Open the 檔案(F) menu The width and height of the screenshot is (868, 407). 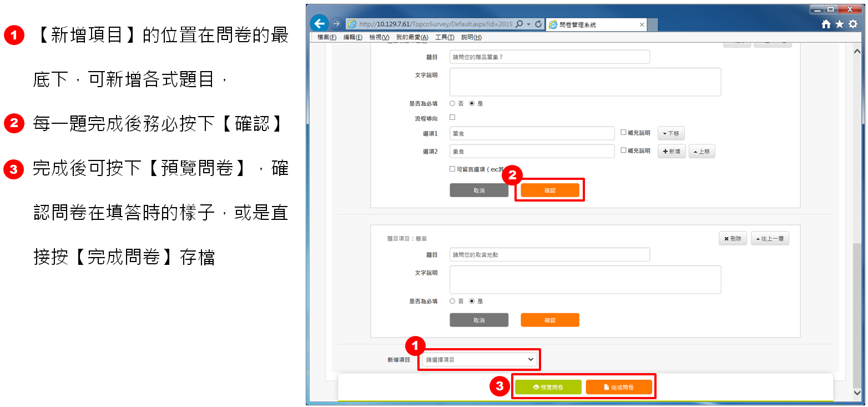click(x=327, y=37)
